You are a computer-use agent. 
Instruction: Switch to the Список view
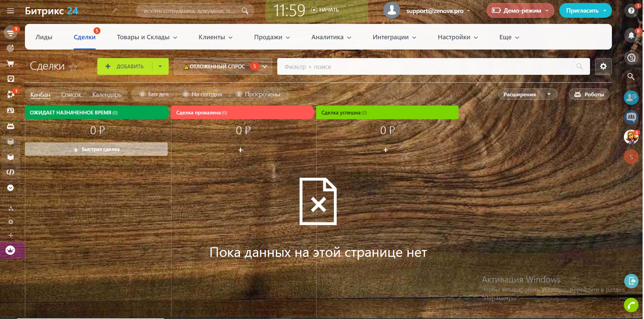(71, 95)
